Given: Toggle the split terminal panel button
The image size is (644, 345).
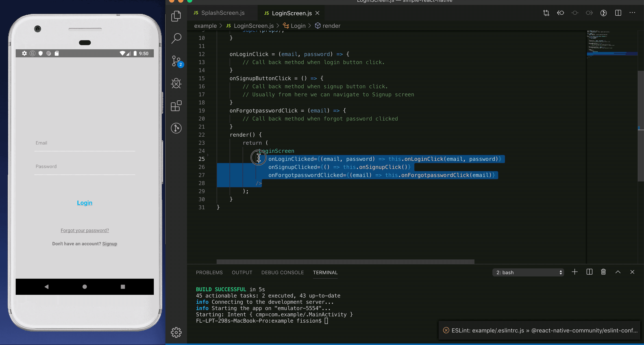Looking at the screenshot, I should (589, 272).
